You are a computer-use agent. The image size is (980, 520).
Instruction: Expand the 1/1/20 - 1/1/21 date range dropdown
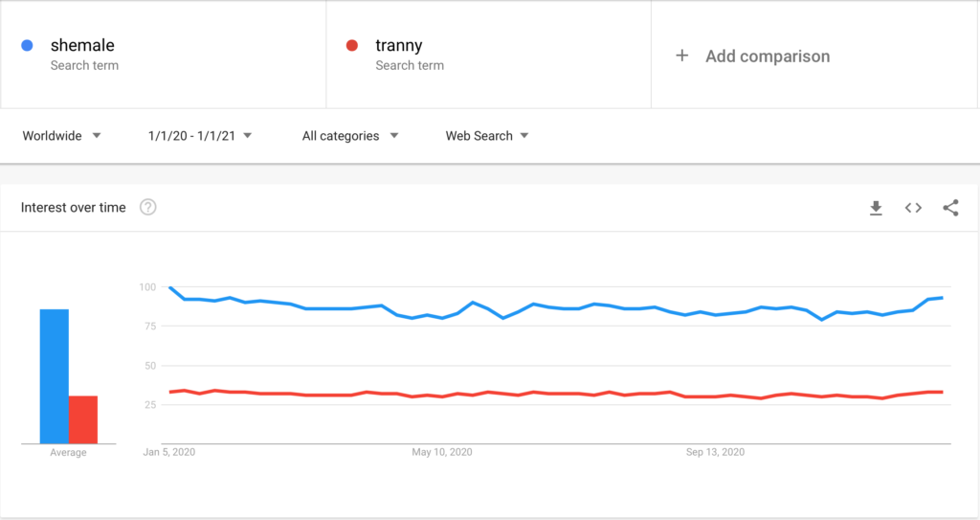[200, 136]
